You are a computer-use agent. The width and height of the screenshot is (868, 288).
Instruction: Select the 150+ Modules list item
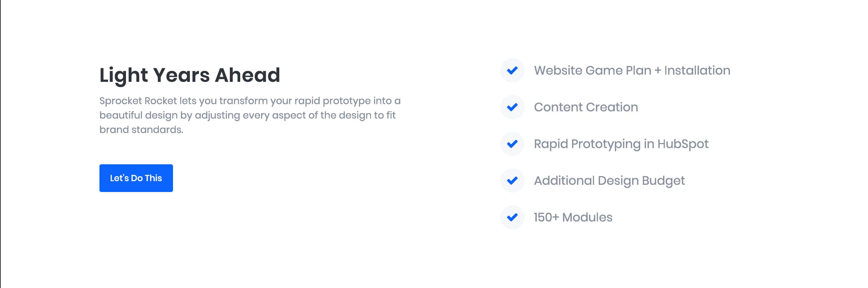[573, 217]
